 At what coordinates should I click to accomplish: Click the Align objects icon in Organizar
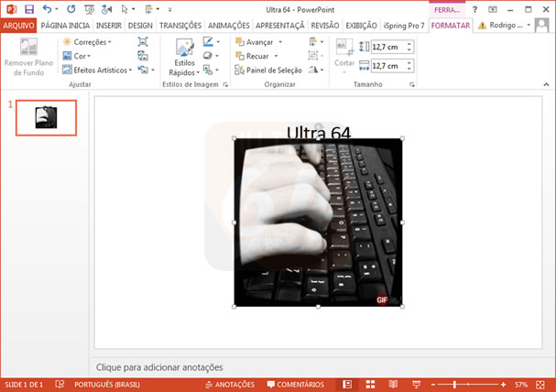pos(313,42)
